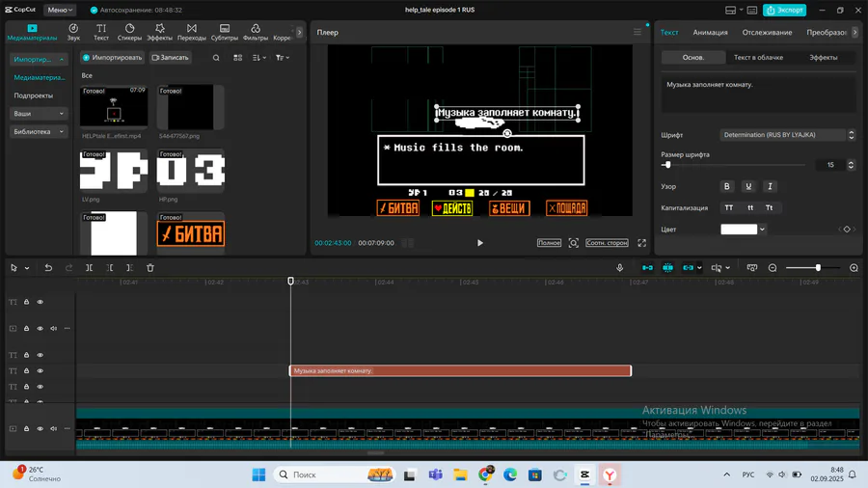Open the Субтитры panel

(x=224, y=32)
